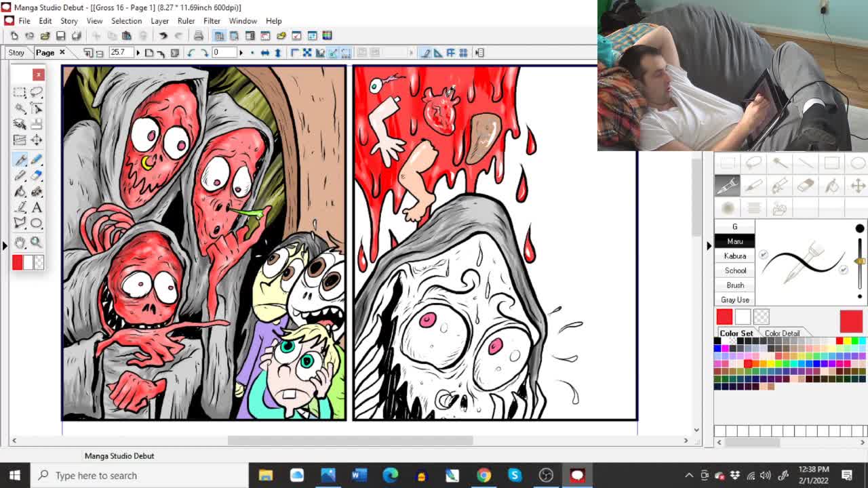Image resolution: width=868 pixels, height=488 pixels.
Task: Expand left toolbox panel arrow
Action: [x=5, y=245]
